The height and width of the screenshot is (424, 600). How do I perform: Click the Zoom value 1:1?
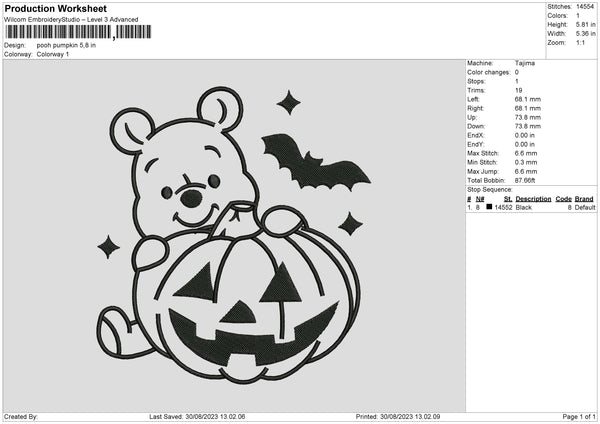(x=580, y=42)
